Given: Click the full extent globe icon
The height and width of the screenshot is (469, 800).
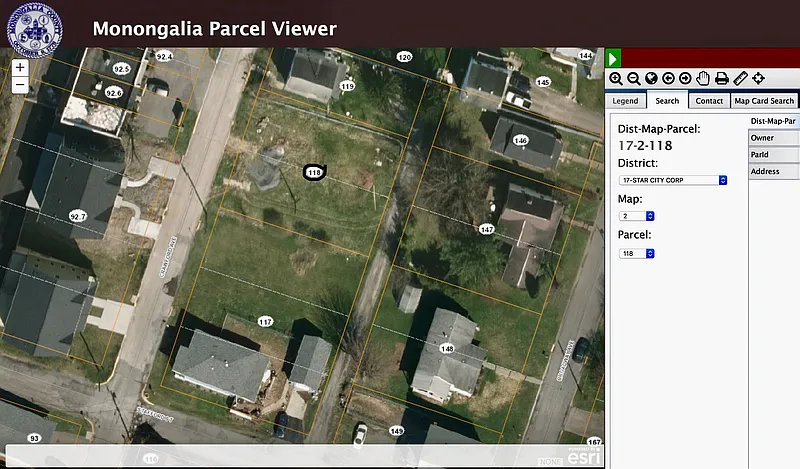Looking at the screenshot, I should point(651,78).
